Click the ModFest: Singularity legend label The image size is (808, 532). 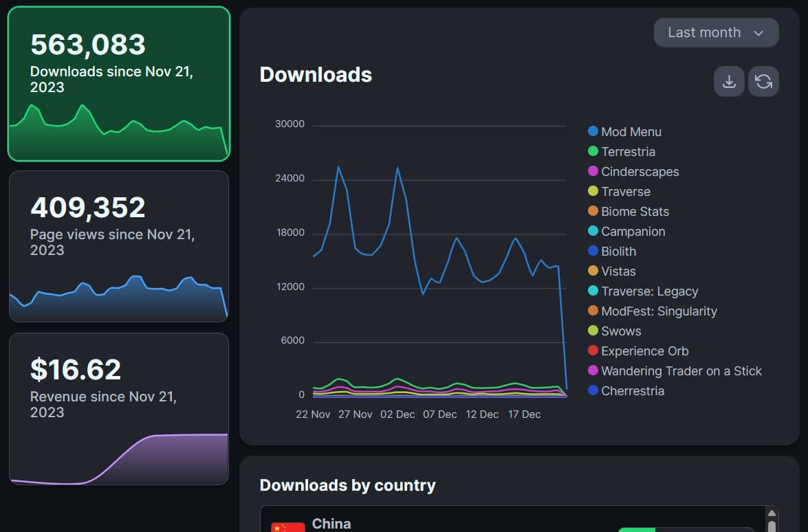pos(658,311)
